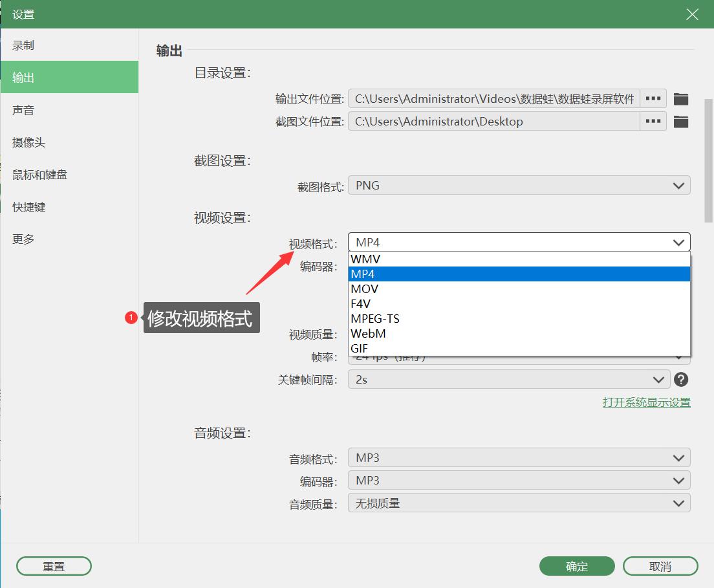Open the folder icon beside 输出文件位置
Screen dimensions: 714x588
(x=682, y=98)
